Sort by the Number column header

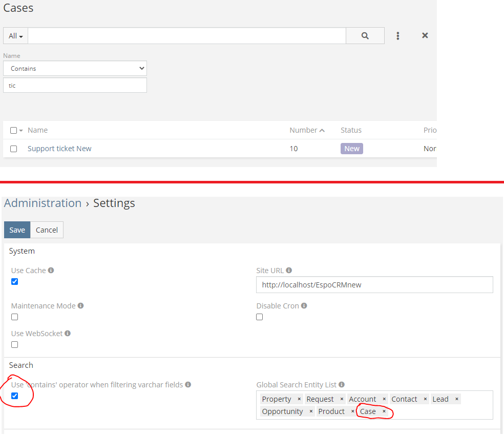click(x=303, y=130)
